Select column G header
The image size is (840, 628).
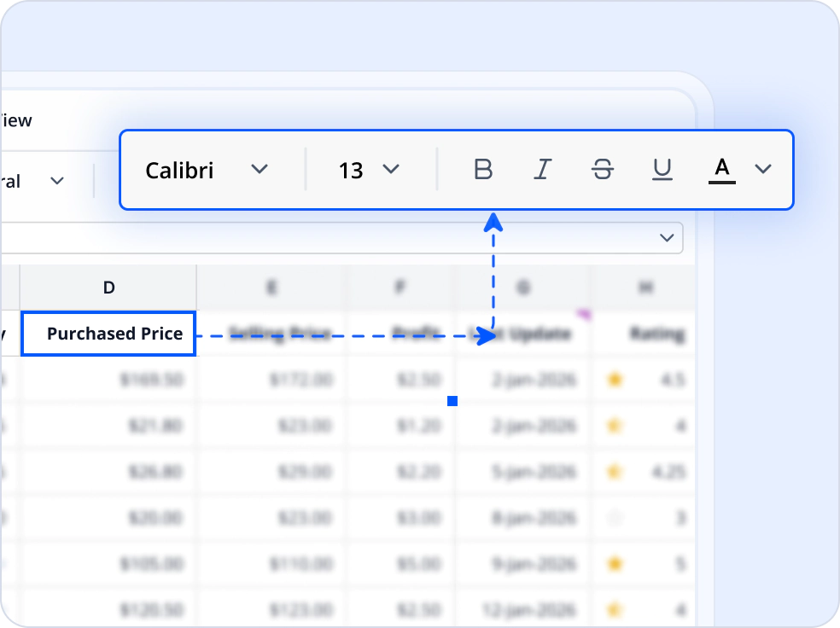point(523,288)
